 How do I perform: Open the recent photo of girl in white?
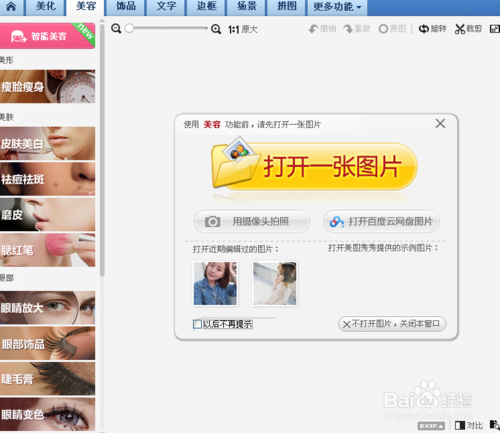click(x=275, y=283)
